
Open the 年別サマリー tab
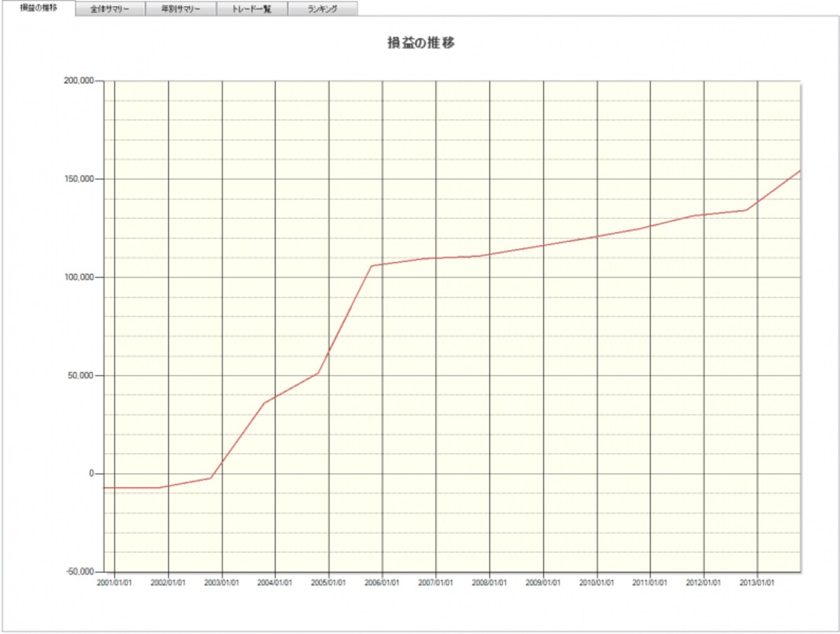181,9
